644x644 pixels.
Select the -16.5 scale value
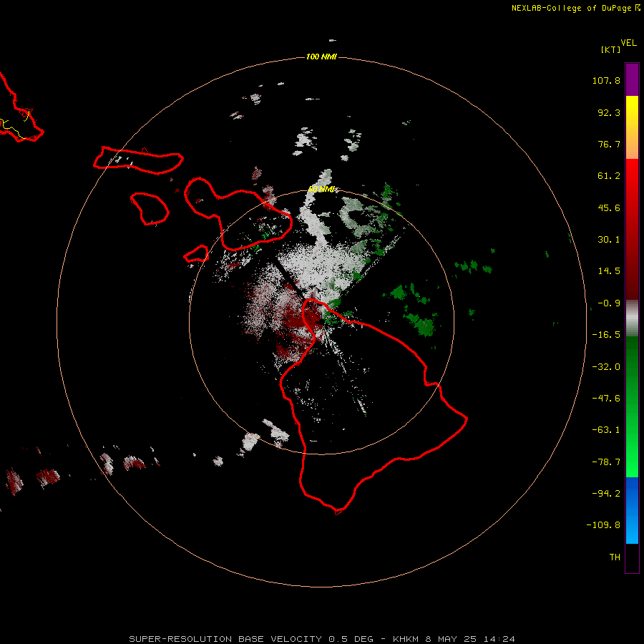(606, 335)
